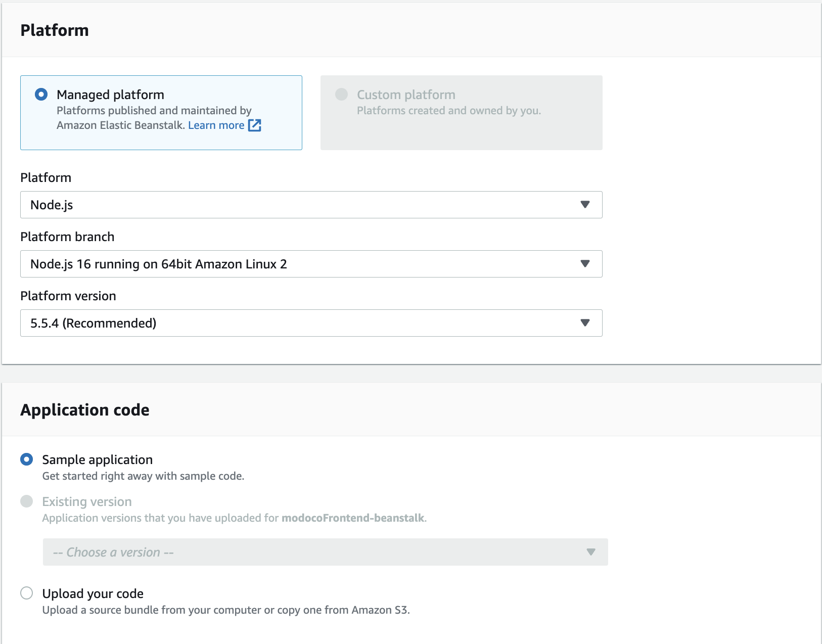
Task: Click the Managed platform card description text
Action: tap(154, 111)
